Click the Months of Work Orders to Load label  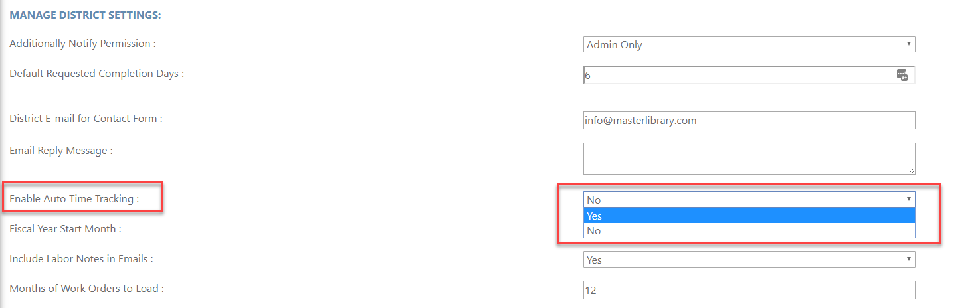(x=86, y=288)
